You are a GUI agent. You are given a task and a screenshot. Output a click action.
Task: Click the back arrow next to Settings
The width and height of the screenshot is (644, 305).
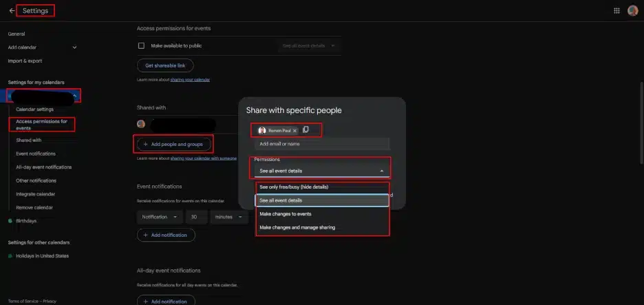pyautogui.click(x=12, y=11)
